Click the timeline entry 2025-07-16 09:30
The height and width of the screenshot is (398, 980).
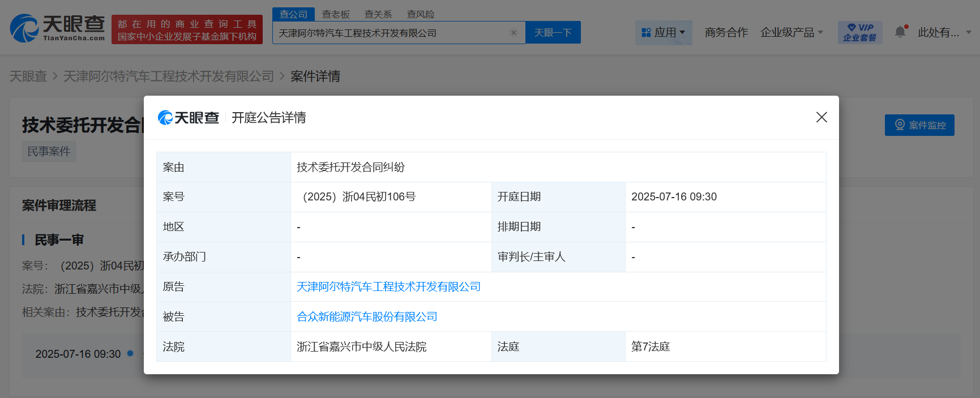[78, 354]
